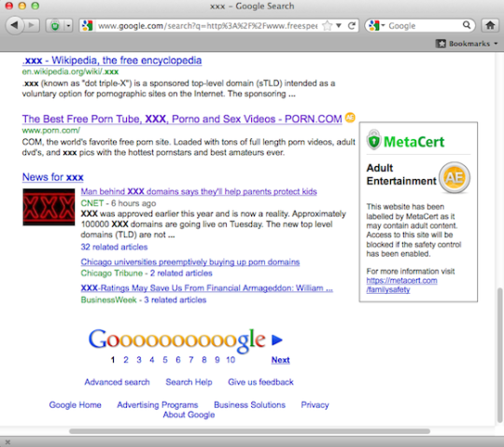This screenshot has width=504, height=447.
Task: Go to results page 6
Action: [x=178, y=359]
